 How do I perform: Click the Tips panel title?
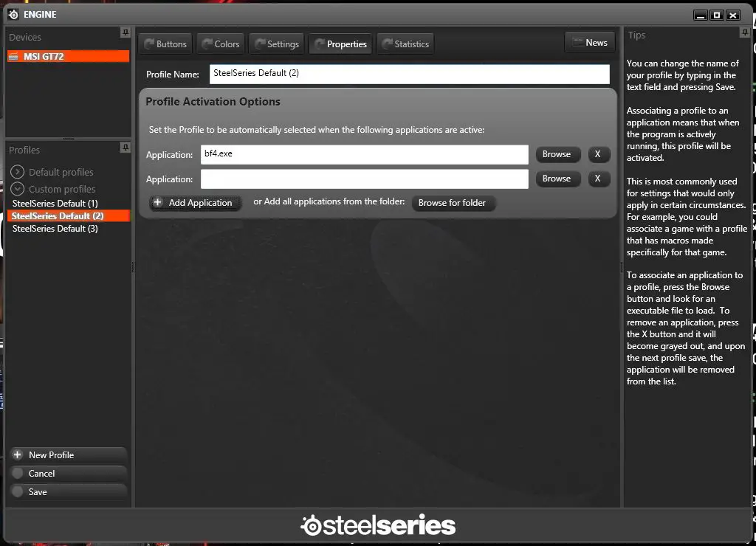636,35
